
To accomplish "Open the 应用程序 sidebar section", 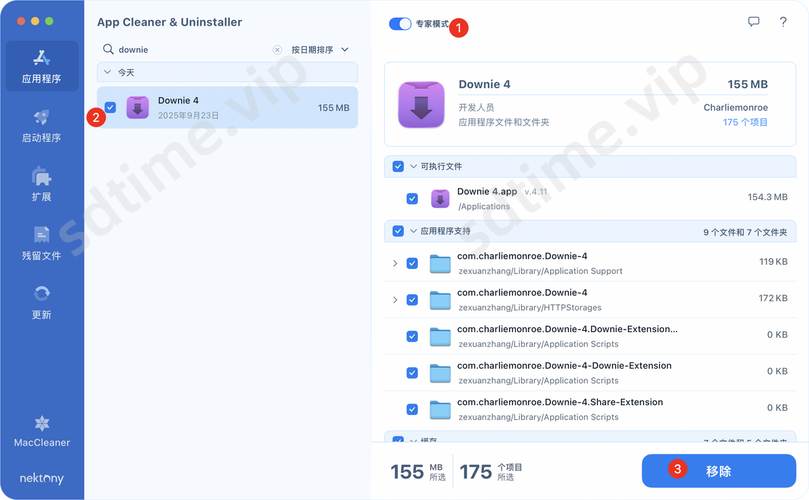I will [x=42, y=66].
